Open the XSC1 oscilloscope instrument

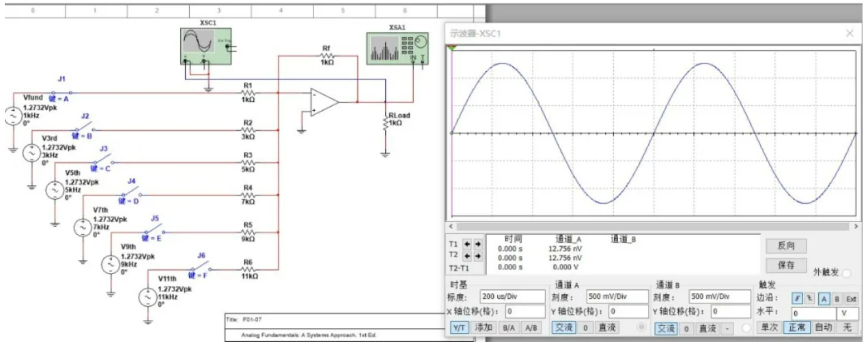[x=205, y=46]
